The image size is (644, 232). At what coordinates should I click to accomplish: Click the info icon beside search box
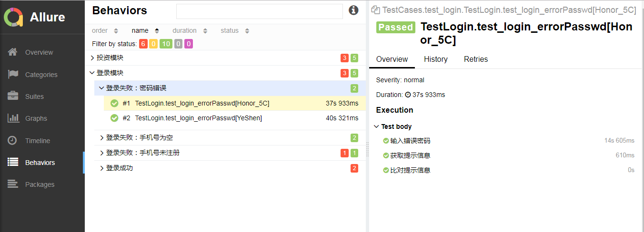point(353,10)
